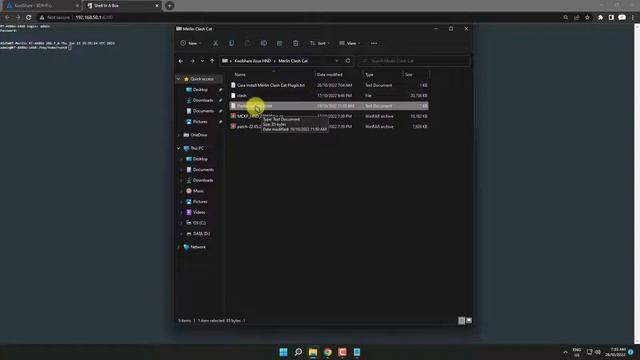Open Documents under This PC

pyautogui.click(x=203, y=170)
